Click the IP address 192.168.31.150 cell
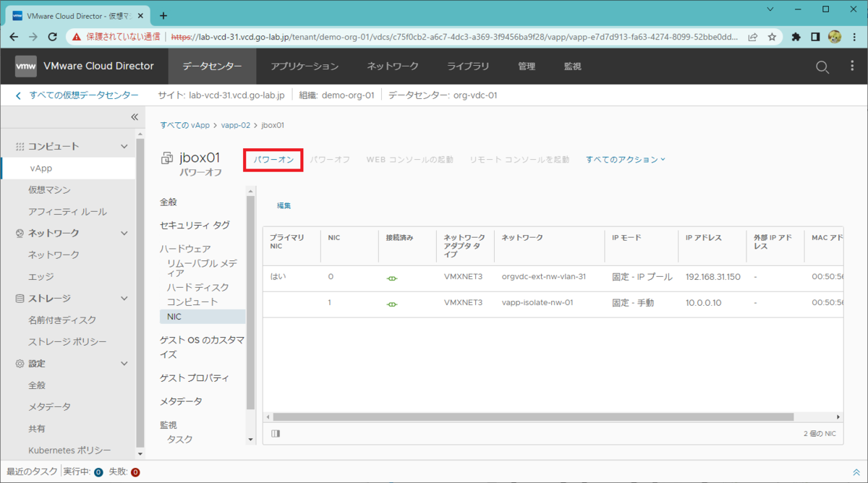Image resolution: width=868 pixels, height=483 pixels. pos(712,277)
